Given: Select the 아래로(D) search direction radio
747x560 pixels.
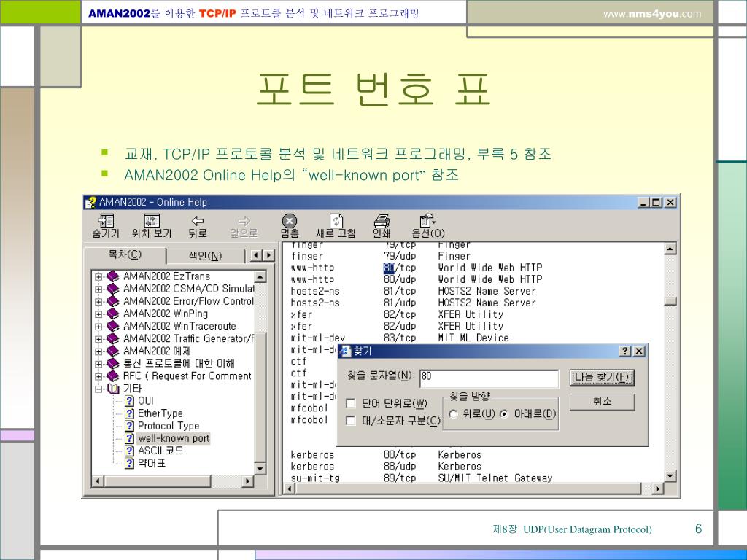Looking at the screenshot, I should click(504, 414).
